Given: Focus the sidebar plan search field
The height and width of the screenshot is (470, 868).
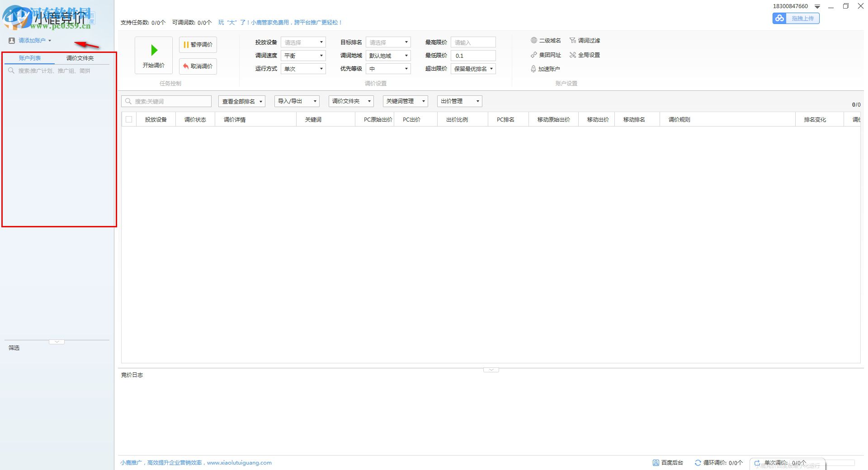Looking at the screenshot, I should 57,71.
